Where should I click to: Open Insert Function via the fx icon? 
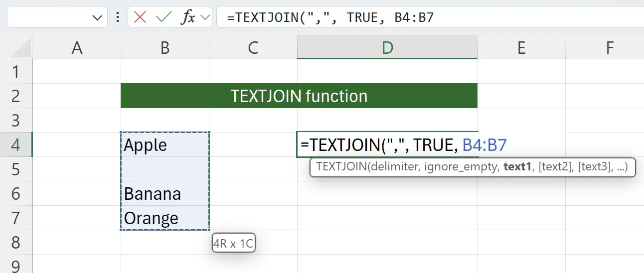coord(188,17)
